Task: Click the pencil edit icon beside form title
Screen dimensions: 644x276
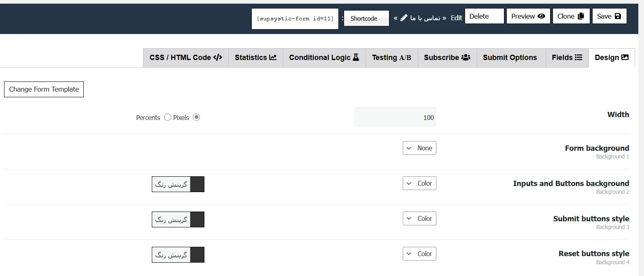Action: coord(404,18)
